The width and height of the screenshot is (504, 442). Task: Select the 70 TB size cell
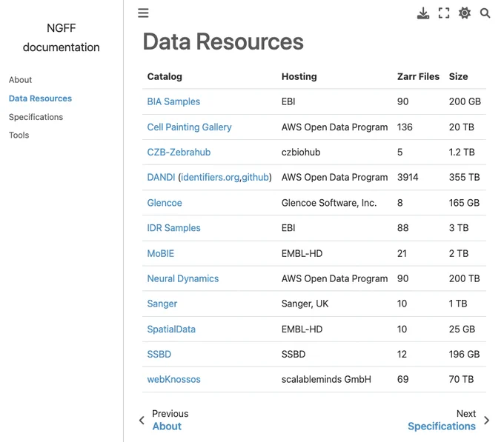(x=461, y=379)
